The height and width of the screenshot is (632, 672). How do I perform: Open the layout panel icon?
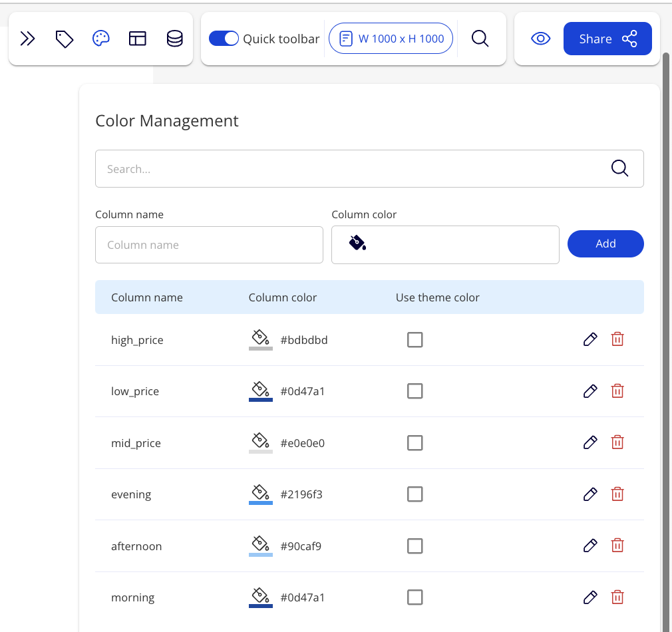(137, 39)
